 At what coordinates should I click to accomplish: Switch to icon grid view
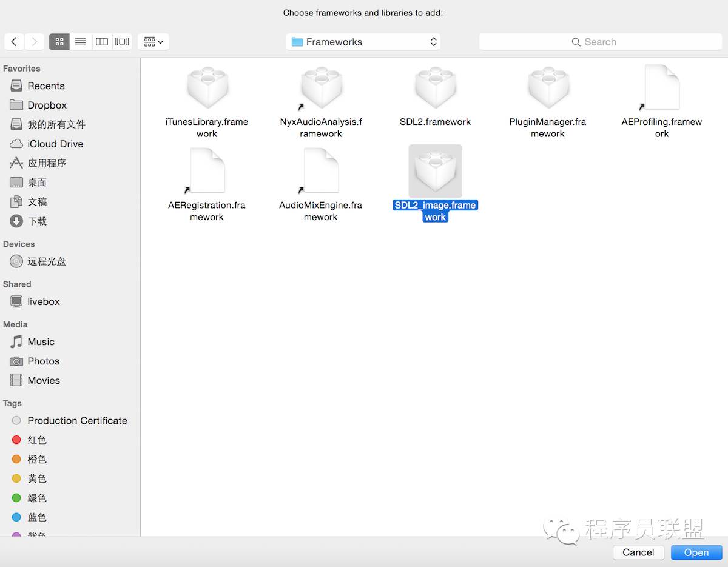59,42
